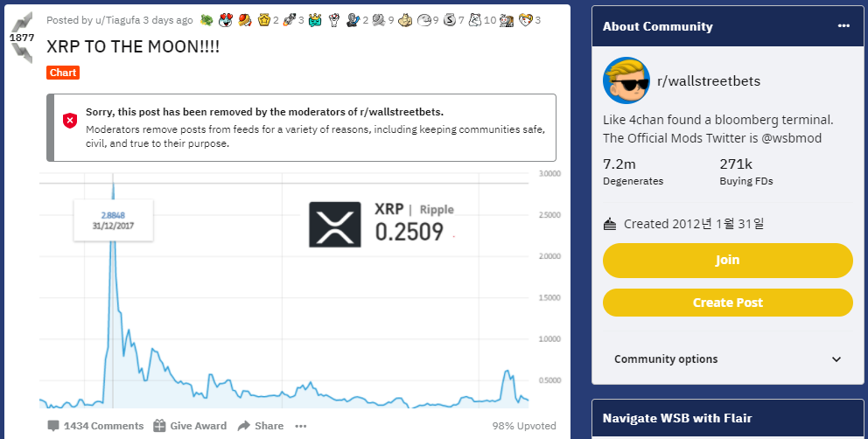Click the white snoo award icon
The width and height of the screenshot is (868, 439).
tap(333, 20)
